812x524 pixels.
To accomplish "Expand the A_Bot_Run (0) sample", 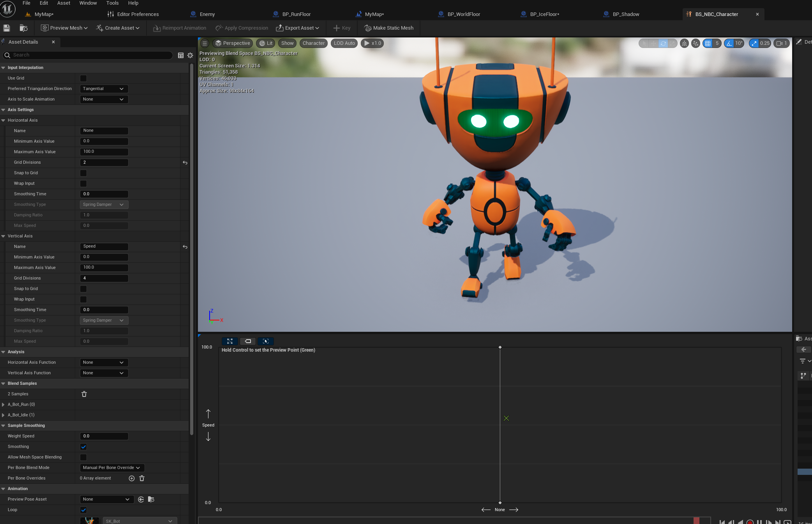I will tap(4, 405).
